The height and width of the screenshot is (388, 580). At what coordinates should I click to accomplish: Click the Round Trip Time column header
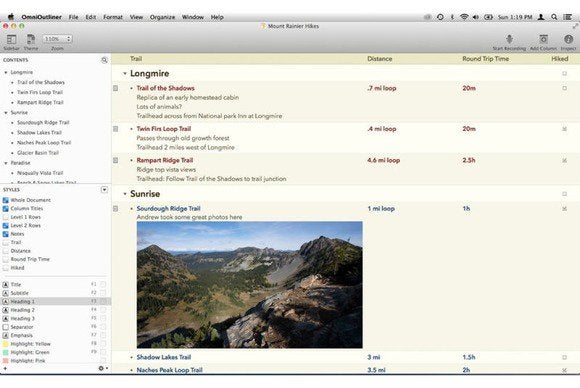click(x=485, y=59)
